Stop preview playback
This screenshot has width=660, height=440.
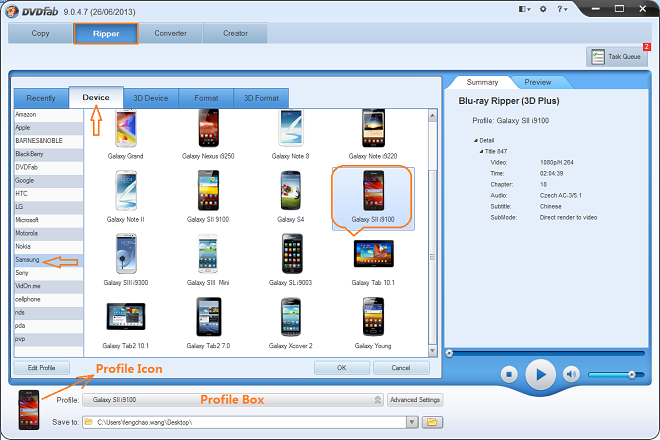[509, 374]
